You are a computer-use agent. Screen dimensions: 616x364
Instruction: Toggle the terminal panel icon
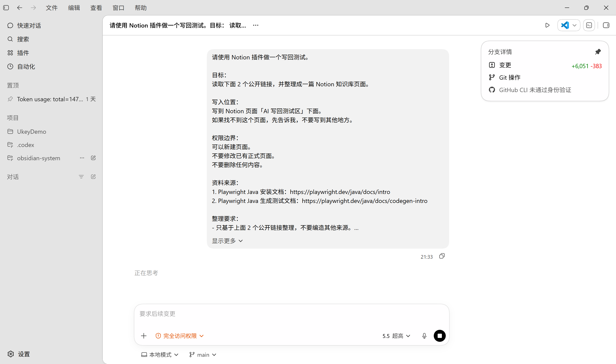point(589,25)
